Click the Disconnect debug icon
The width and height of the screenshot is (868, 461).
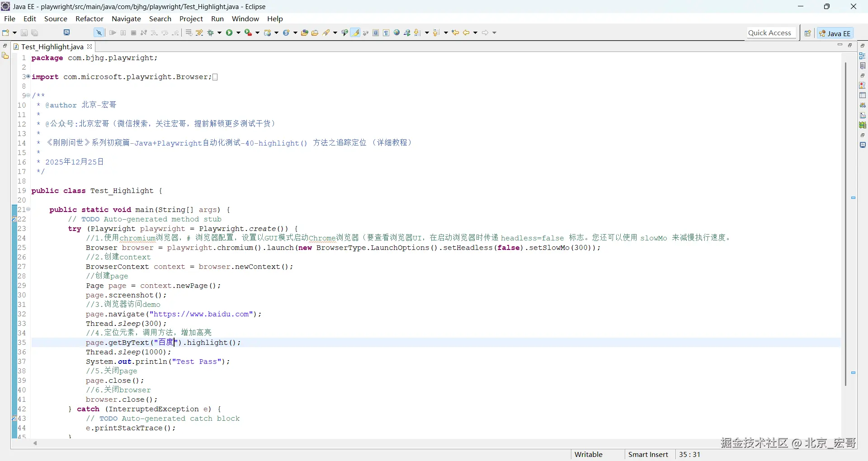144,33
